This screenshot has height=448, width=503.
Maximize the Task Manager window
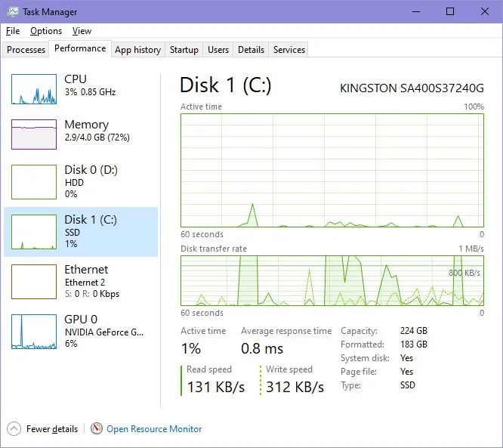[450, 12]
